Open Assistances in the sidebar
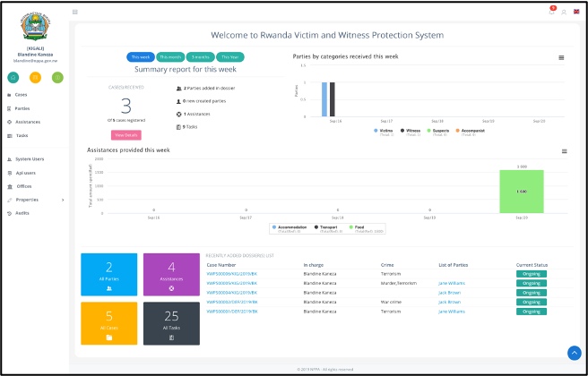Viewport: 588px width, 376px height. 28,122
